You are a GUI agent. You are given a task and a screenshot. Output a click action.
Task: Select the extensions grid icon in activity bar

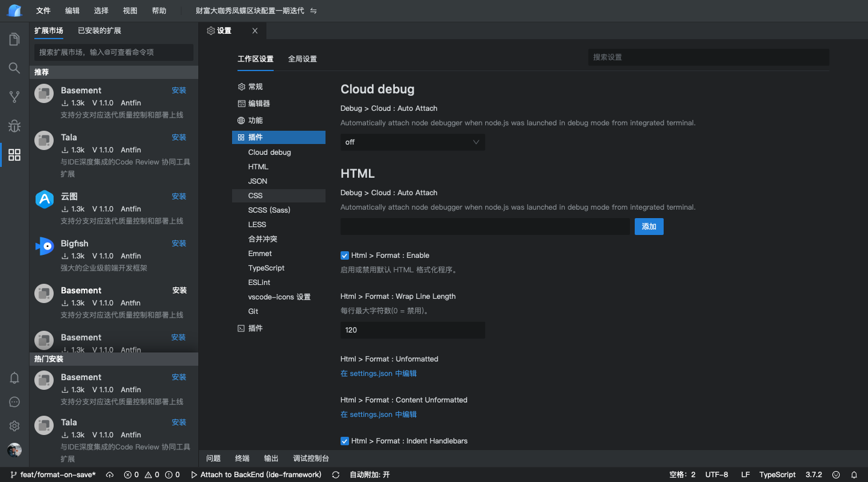14,155
